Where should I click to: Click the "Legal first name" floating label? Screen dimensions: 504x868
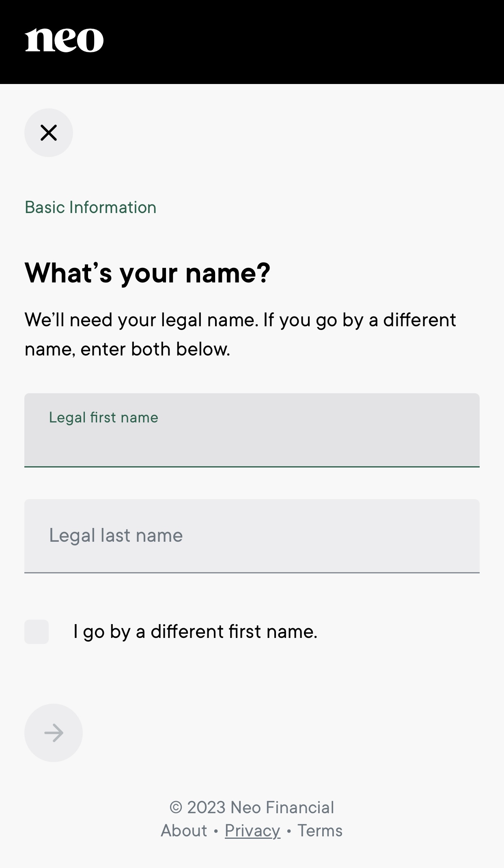point(103,418)
